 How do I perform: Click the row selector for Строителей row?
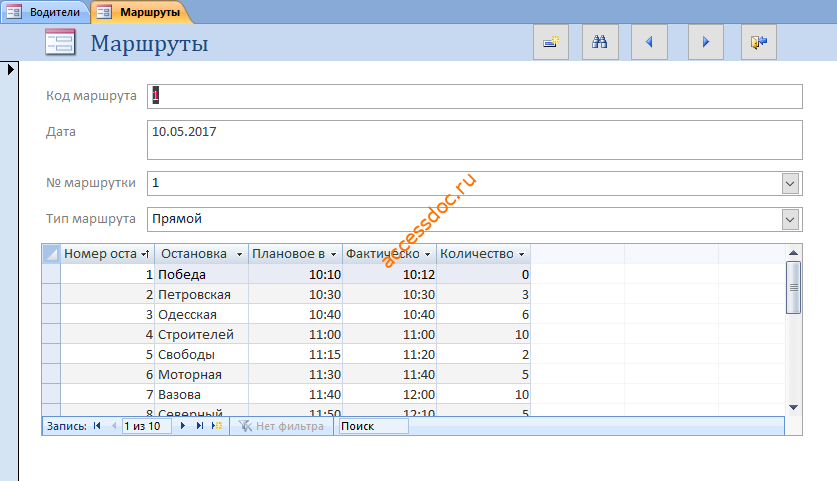pyautogui.click(x=51, y=335)
